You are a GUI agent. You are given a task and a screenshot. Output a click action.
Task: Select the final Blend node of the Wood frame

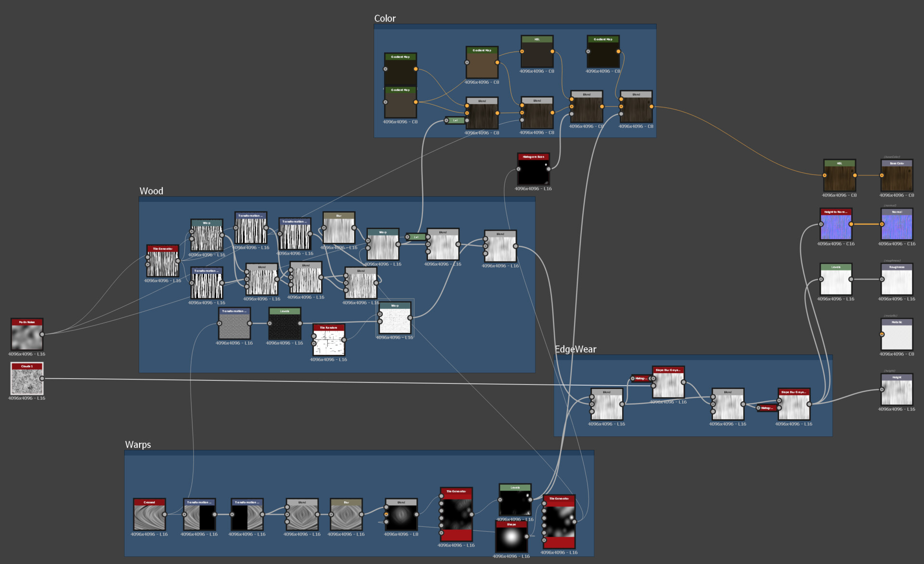point(500,246)
